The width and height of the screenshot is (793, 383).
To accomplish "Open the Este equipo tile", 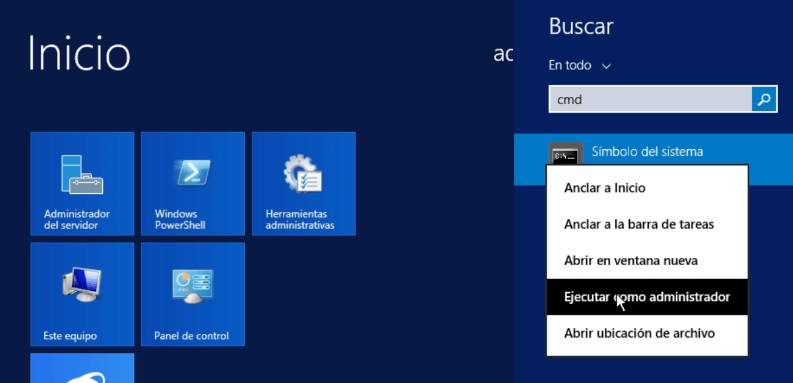I will coord(82,294).
